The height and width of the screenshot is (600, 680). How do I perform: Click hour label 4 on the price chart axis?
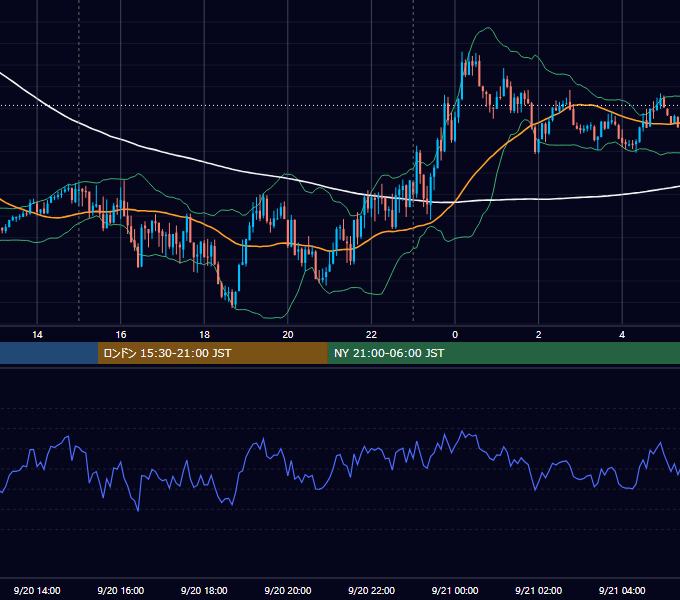point(622,335)
